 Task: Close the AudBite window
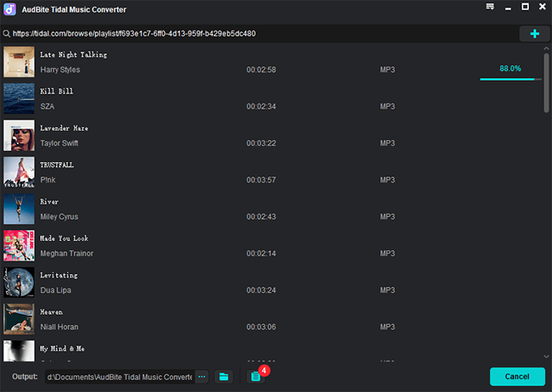pos(543,7)
